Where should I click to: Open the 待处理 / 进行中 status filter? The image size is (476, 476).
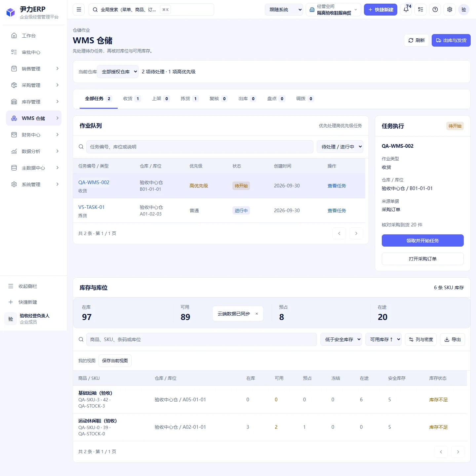(x=340, y=147)
